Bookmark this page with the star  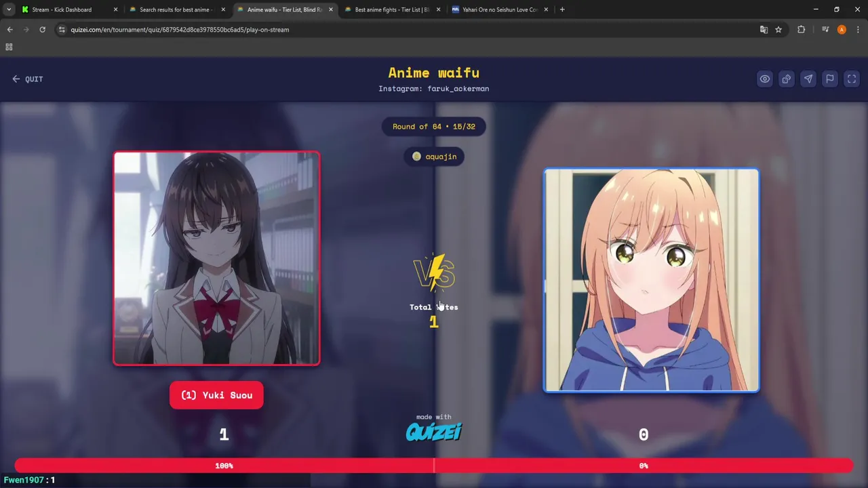point(778,30)
